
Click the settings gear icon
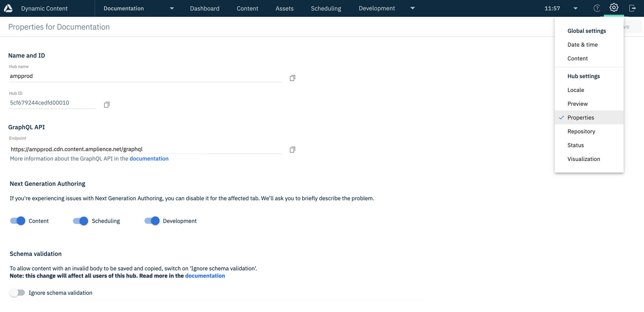tap(614, 8)
